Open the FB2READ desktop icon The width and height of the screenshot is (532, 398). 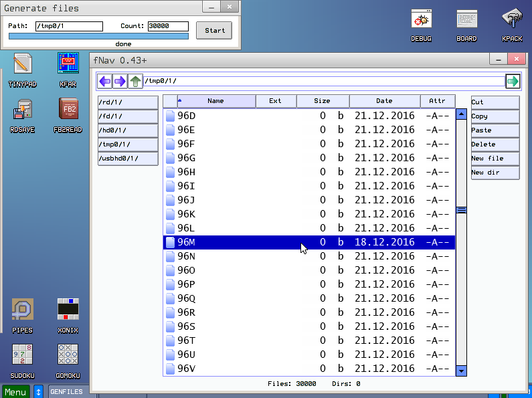(68, 110)
